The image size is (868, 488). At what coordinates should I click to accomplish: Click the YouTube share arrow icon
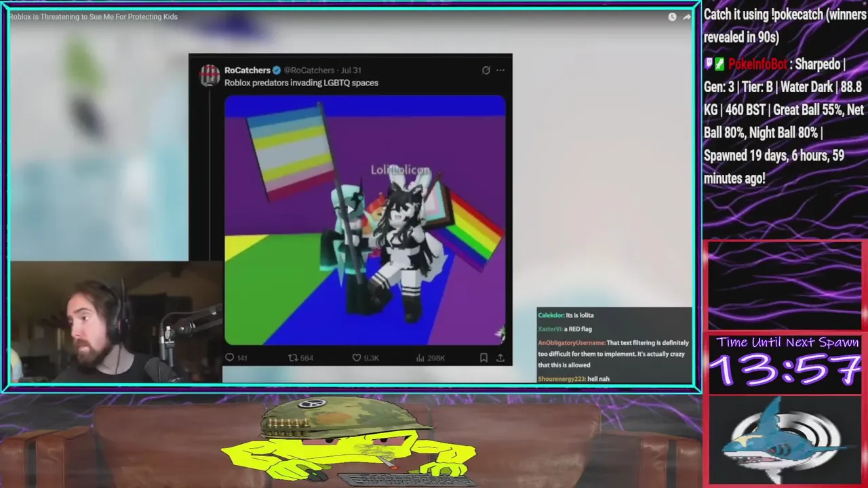[x=687, y=17]
